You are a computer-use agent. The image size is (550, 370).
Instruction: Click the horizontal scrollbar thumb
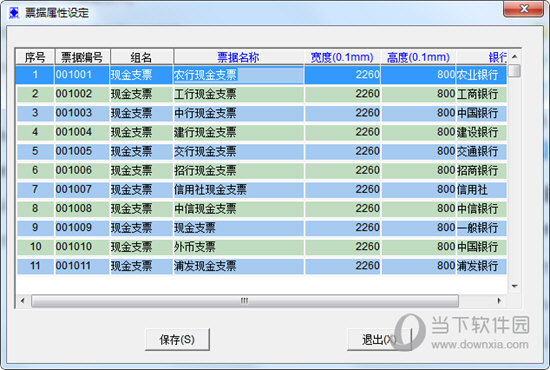(245, 301)
